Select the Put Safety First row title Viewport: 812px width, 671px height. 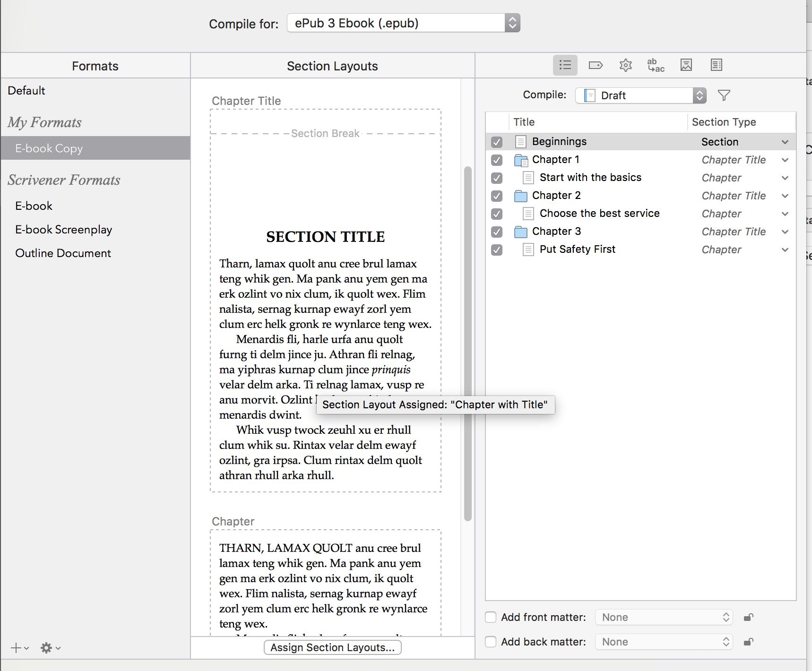point(578,249)
